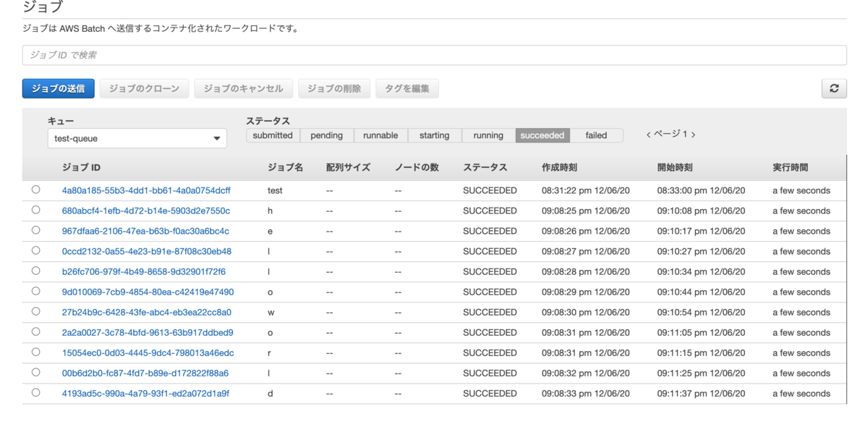Click creation time 09:08:30 pm 12/06/20
Image resolution: width=868 pixels, height=427 pixels.
[586, 312]
